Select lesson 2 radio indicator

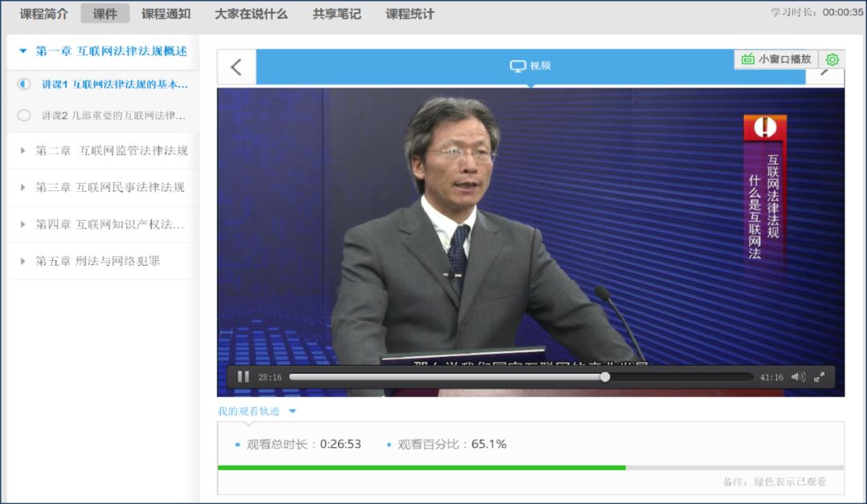point(24,116)
